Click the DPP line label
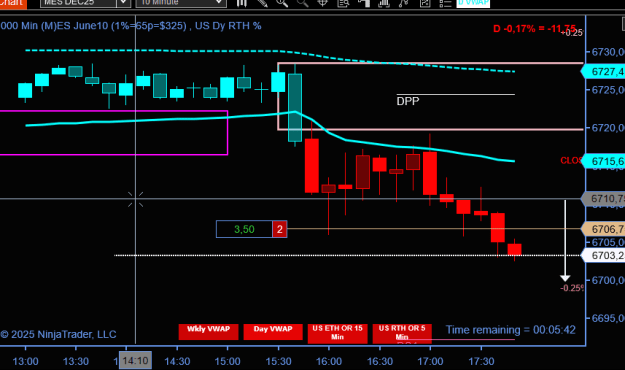Viewport: 625px width, 370px height. point(408,101)
